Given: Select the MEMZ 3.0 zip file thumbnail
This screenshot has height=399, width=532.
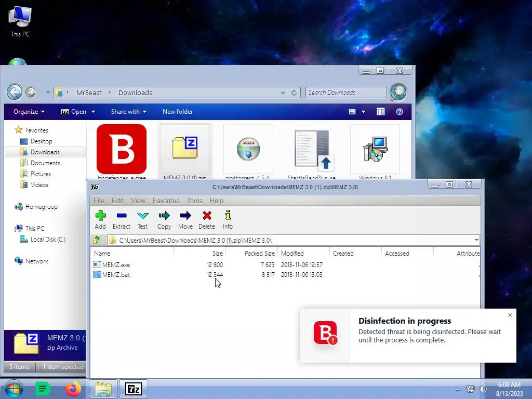Looking at the screenshot, I should click(185, 149).
